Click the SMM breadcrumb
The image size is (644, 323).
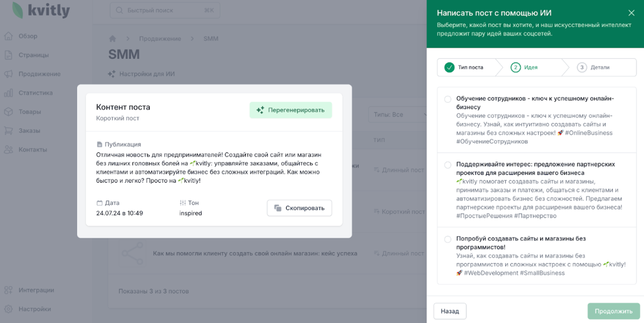(x=211, y=39)
